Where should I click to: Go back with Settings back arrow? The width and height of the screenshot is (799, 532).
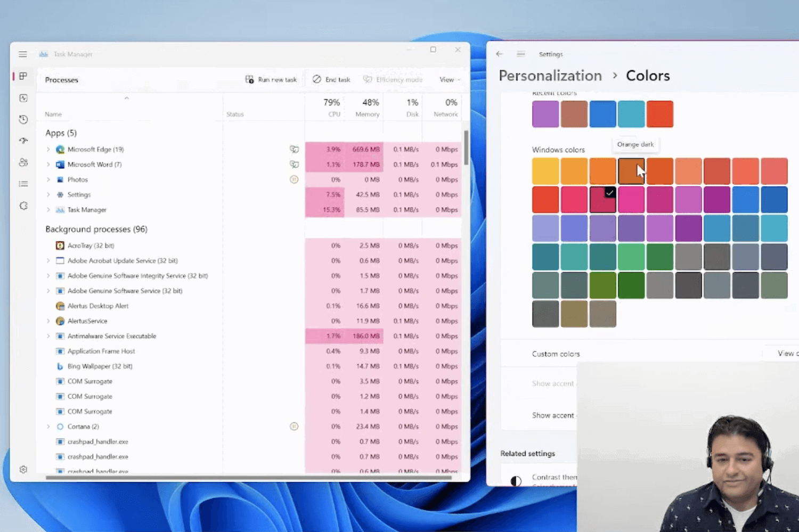pos(499,54)
